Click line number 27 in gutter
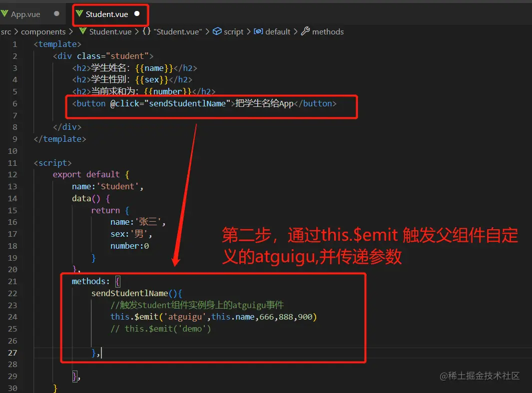Image resolution: width=532 pixels, height=393 pixels. [12, 353]
